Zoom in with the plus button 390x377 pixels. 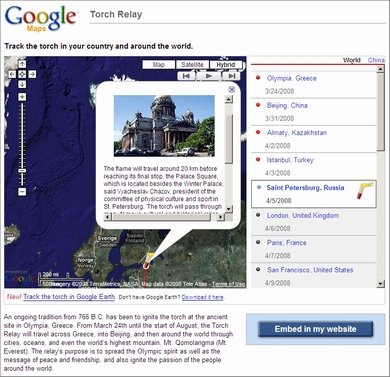22,97
